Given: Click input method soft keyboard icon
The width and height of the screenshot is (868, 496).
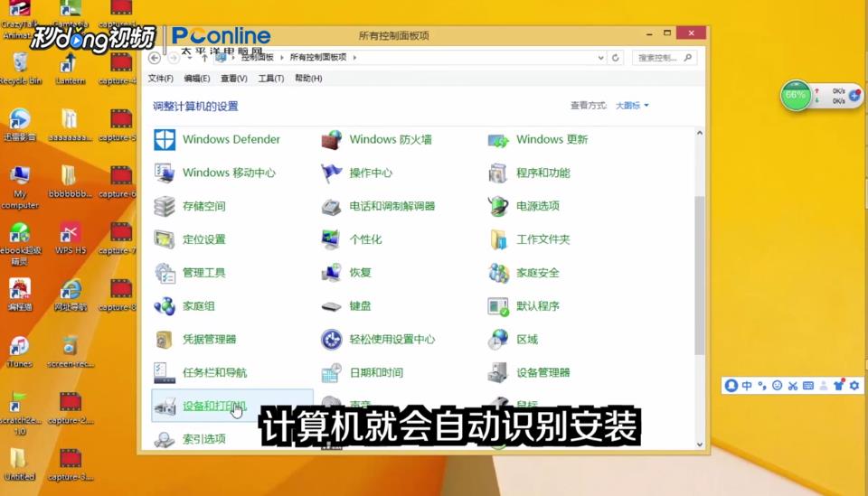Looking at the screenshot, I should (x=808, y=386).
